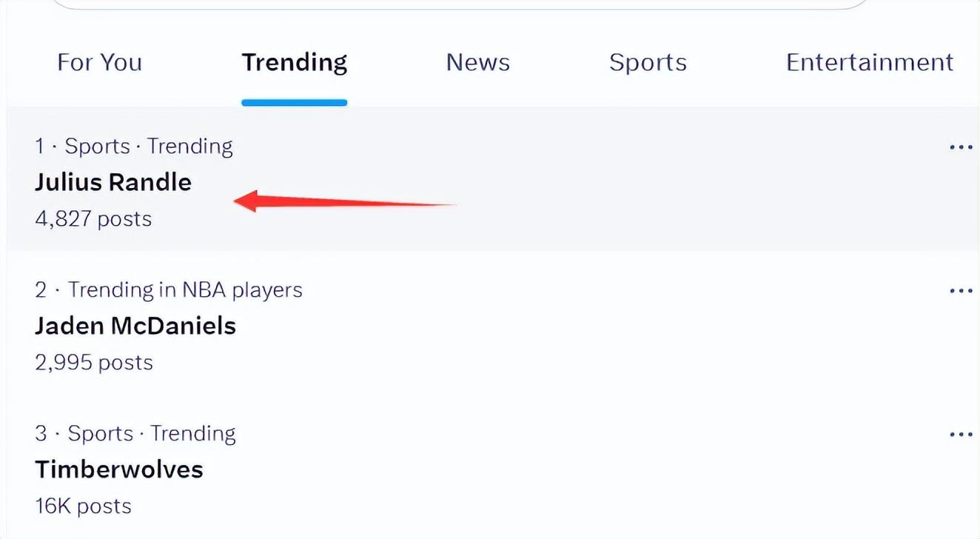Click the "3 · Sports · Trending" label
The image size is (980, 539).
tap(135, 434)
